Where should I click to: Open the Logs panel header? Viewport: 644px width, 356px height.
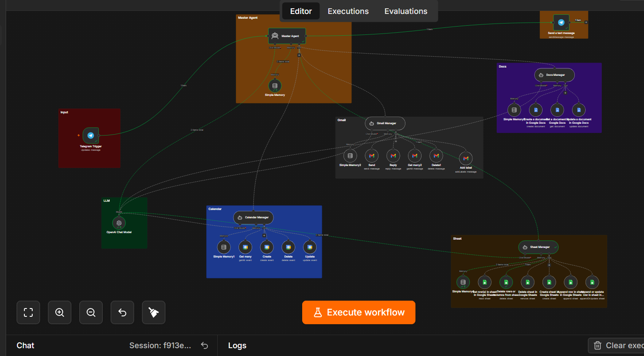[237, 346]
